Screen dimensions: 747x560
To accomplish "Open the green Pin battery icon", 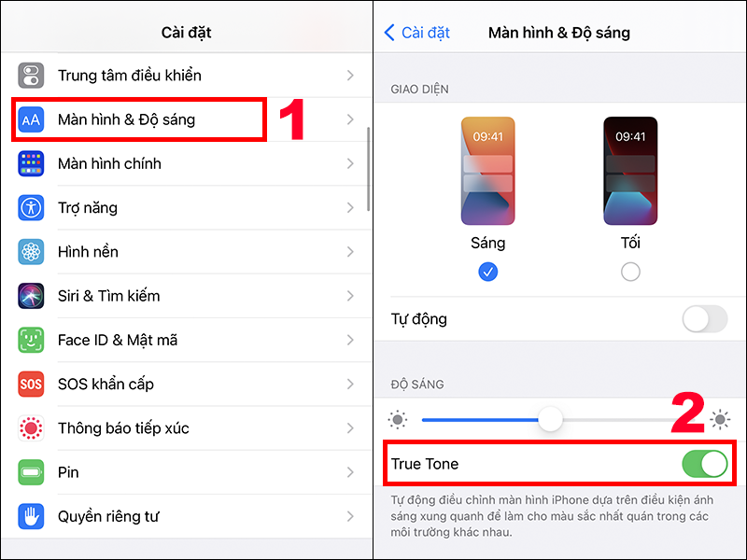I will click(31, 472).
